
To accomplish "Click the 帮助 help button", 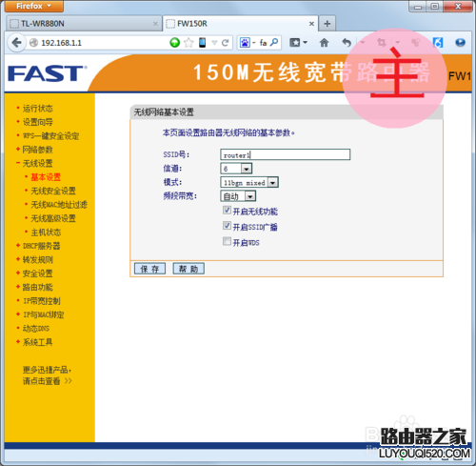I will pos(188,269).
